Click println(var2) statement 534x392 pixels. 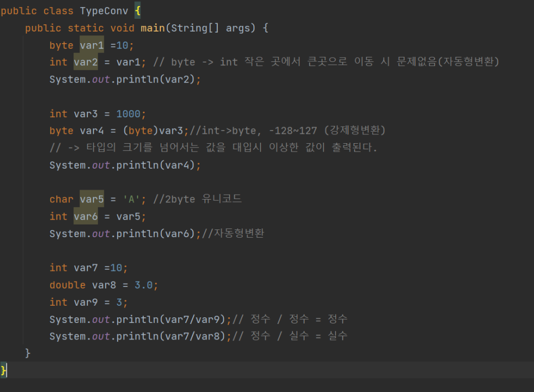pyautogui.click(x=125, y=80)
